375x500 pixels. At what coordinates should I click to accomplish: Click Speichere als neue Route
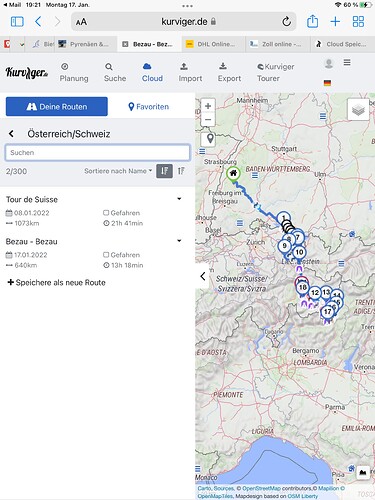click(56, 282)
